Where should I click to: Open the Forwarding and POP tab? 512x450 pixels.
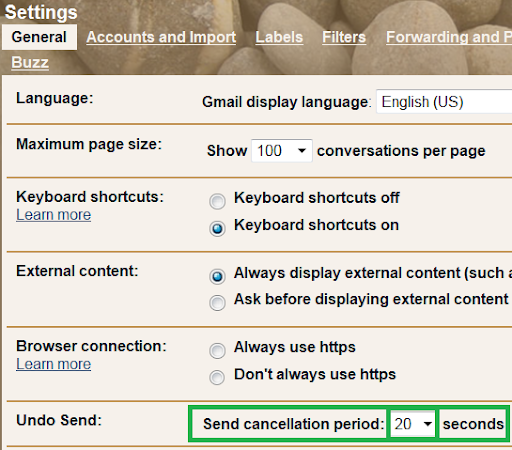449,37
